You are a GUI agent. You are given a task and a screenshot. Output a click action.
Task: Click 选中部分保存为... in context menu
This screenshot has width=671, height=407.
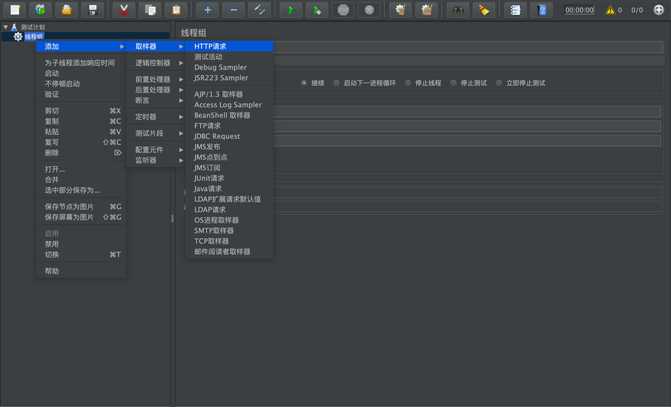[81, 190]
